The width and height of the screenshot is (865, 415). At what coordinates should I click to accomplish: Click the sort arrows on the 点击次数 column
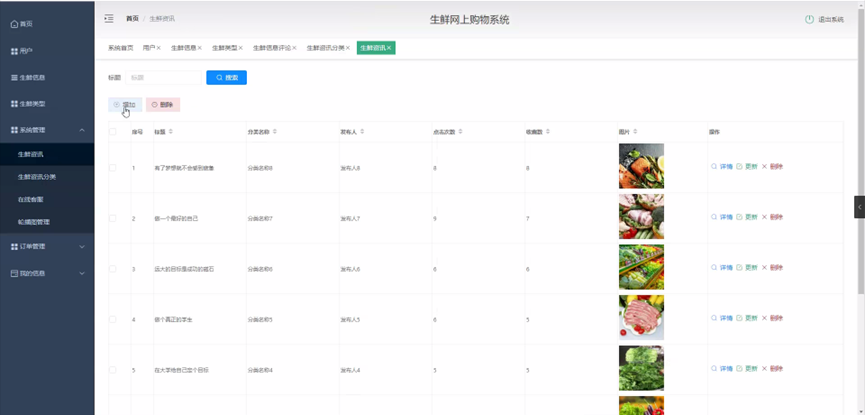[x=460, y=132]
